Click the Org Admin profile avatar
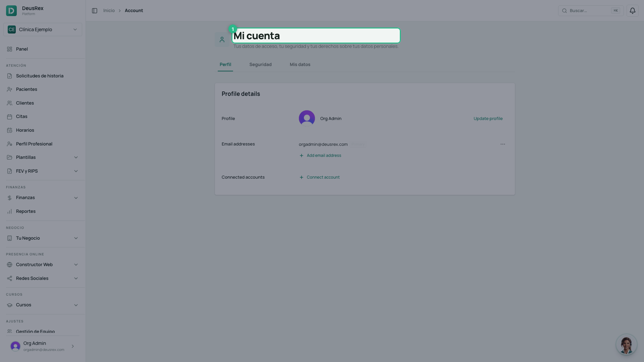This screenshot has height=362, width=644. click(307, 118)
